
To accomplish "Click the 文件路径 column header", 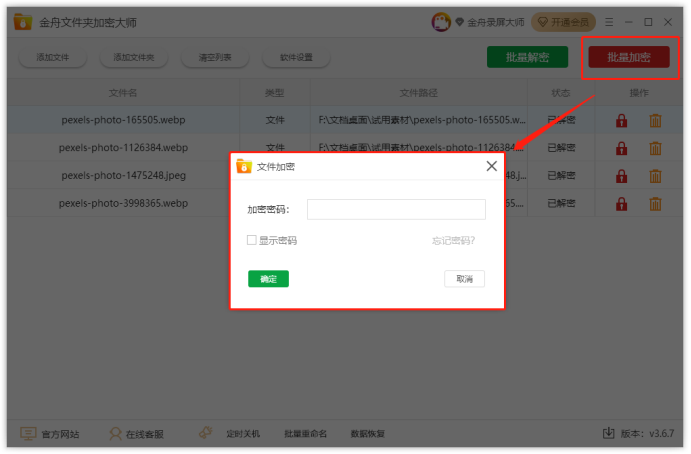I will (x=419, y=93).
